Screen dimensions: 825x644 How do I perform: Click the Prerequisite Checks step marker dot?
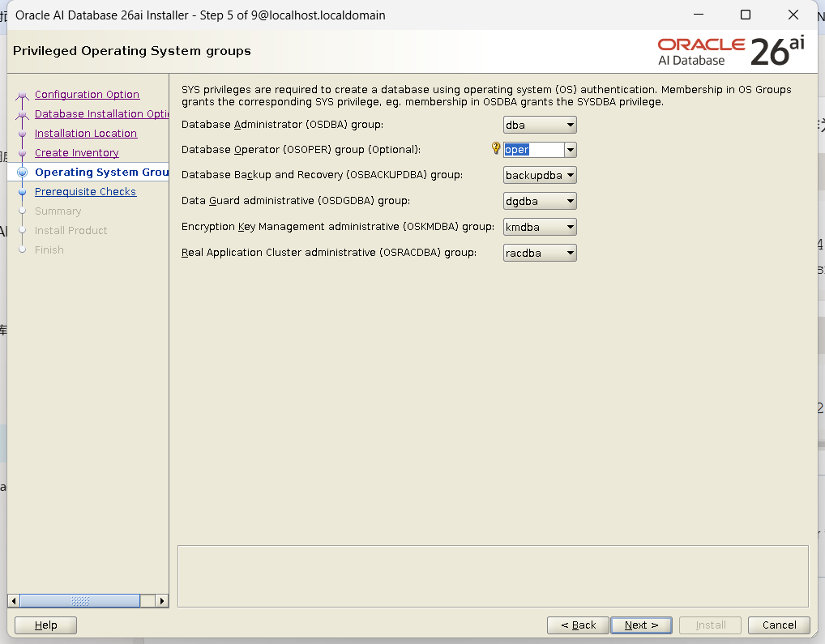click(x=22, y=192)
